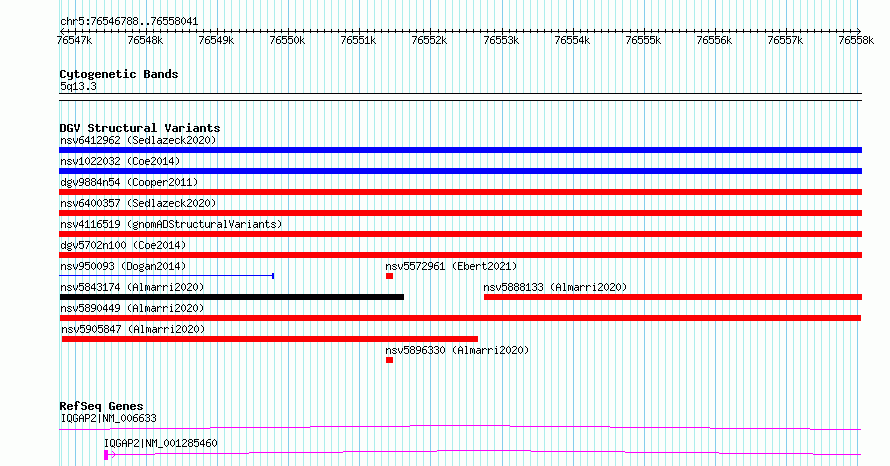Click the 76550k ruler tick label
This screenshot has width=890, height=466.
point(287,40)
